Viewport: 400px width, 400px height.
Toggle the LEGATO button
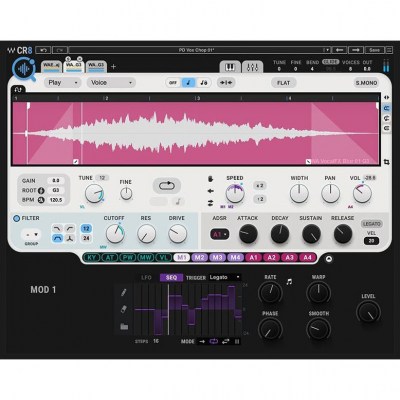(x=372, y=224)
